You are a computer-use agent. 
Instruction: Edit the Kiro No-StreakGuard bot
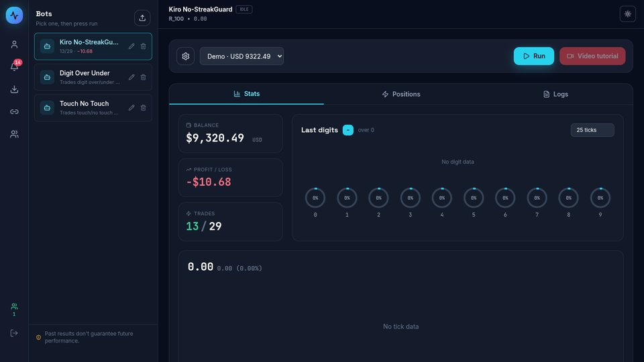coord(131,46)
